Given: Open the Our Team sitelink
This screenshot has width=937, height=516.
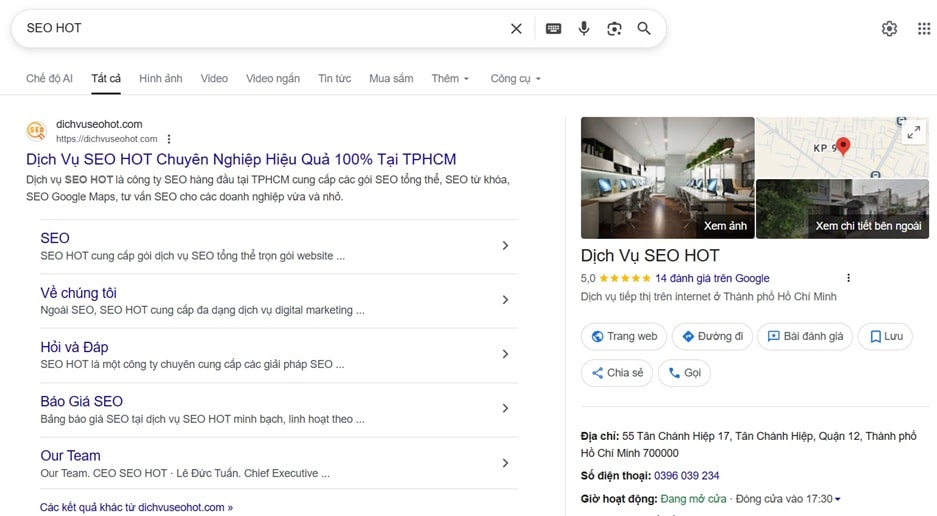Looking at the screenshot, I should (70, 456).
